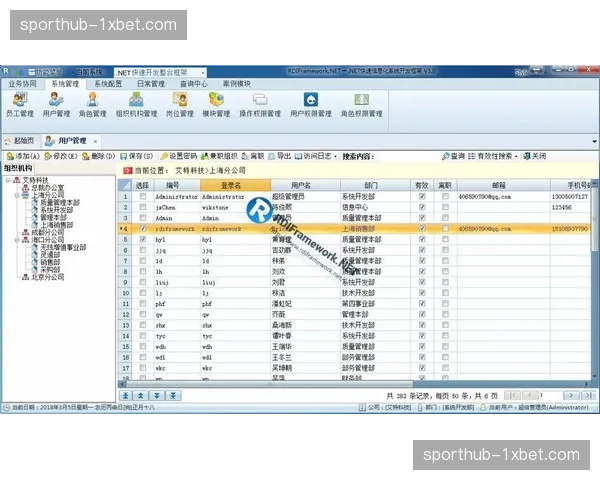Click the 搜索内容 input field
Screen dimensions: 600x480
tap(408, 156)
